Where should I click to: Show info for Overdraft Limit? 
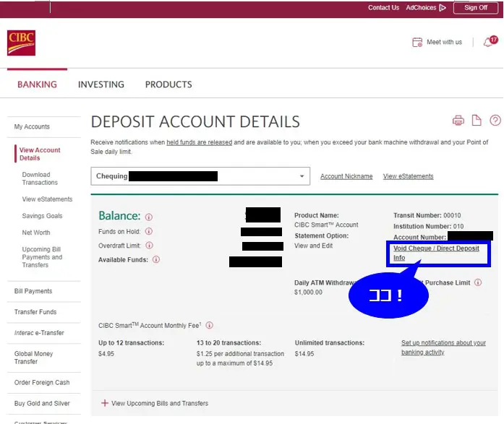[149, 245]
